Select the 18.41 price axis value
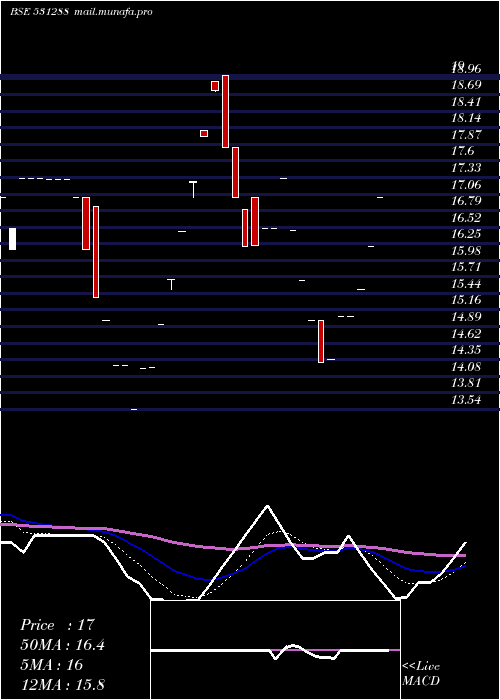This screenshot has height=700, width=500. point(467,102)
